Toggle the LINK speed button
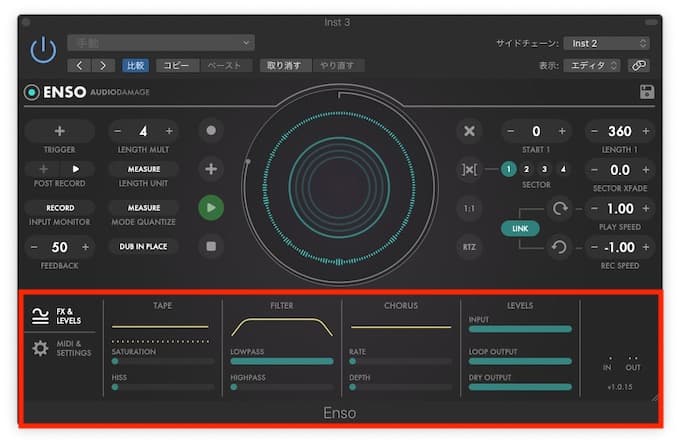This screenshot has height=446, width=680. click(520, 228)
